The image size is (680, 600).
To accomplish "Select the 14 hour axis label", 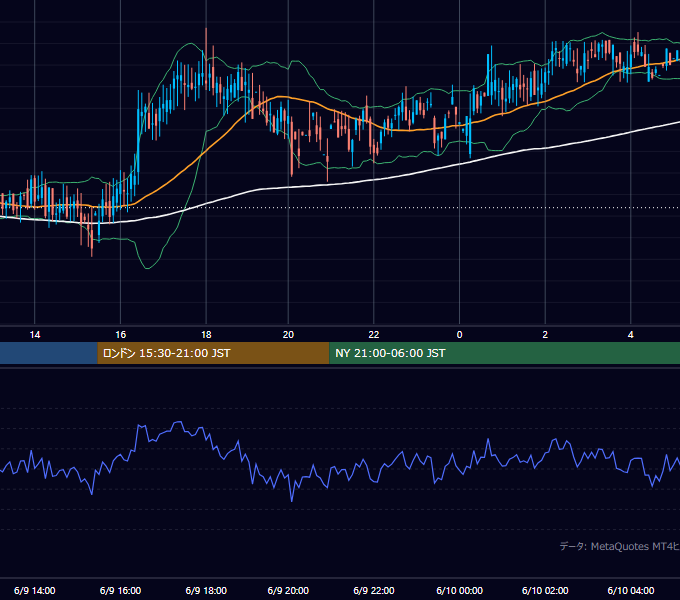I will click(35, 335).
